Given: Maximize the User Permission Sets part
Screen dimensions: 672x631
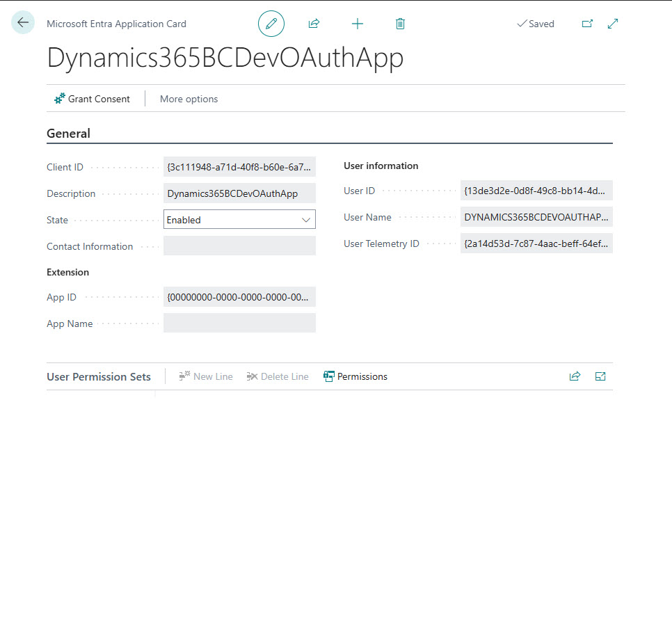Looking at the screenshot, I should [600, 376].
